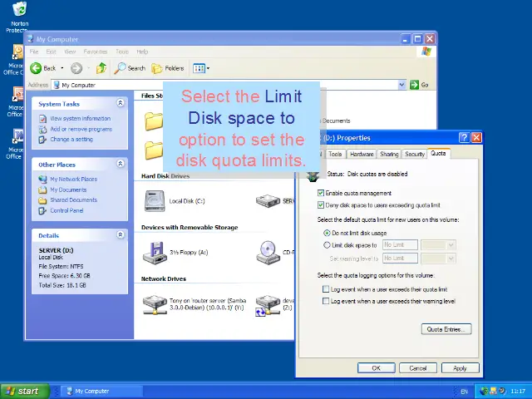Select the Z: network drive icon
The width and height of the screenshot is (532, 399).
tap(268, 305)
